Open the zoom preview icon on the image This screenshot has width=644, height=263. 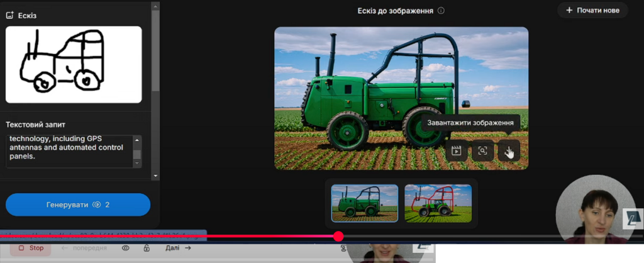tap(482, 151)
